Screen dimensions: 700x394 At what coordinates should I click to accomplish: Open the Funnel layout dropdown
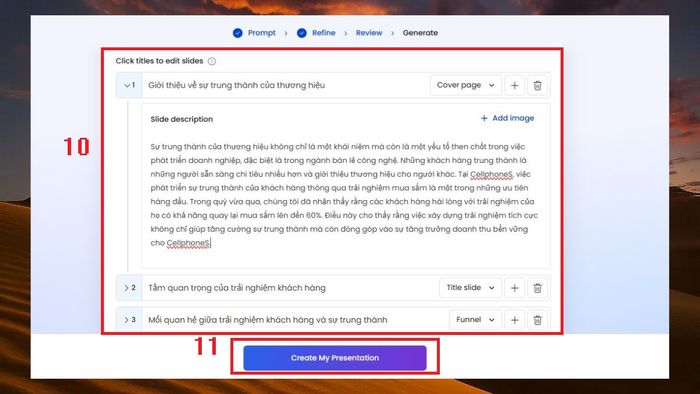475,320
